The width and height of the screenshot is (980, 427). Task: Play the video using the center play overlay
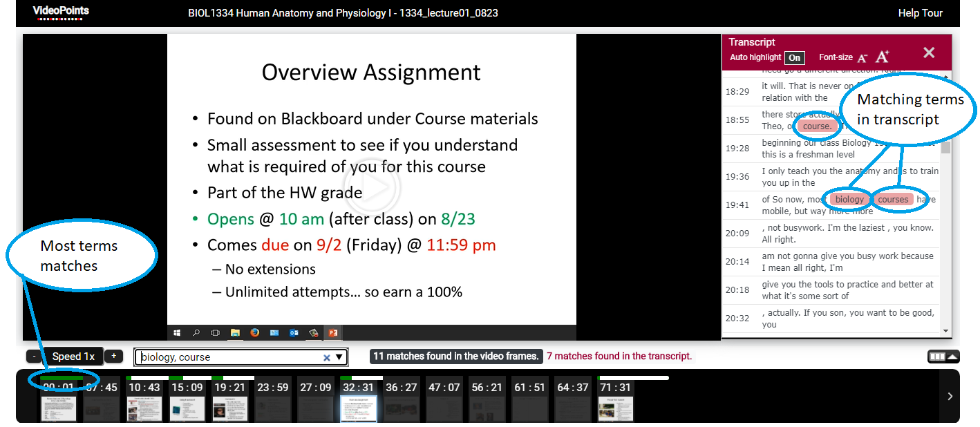(372, 188)
